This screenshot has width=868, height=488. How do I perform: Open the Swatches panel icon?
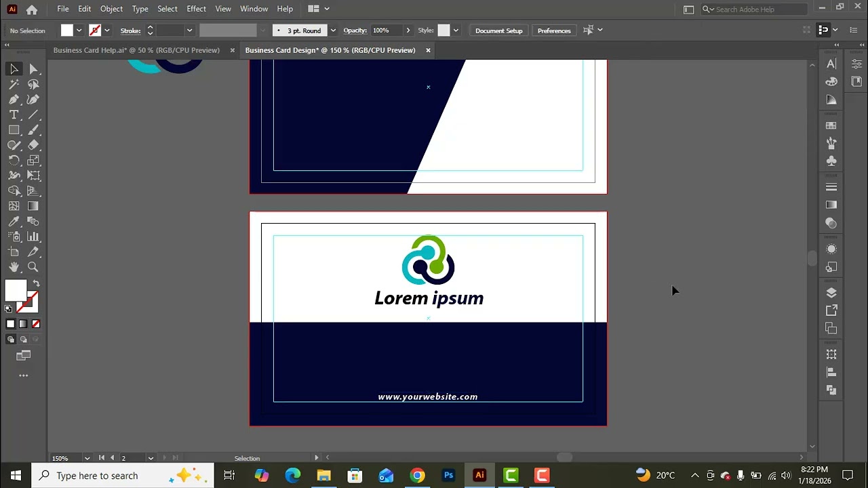[831, 126]
